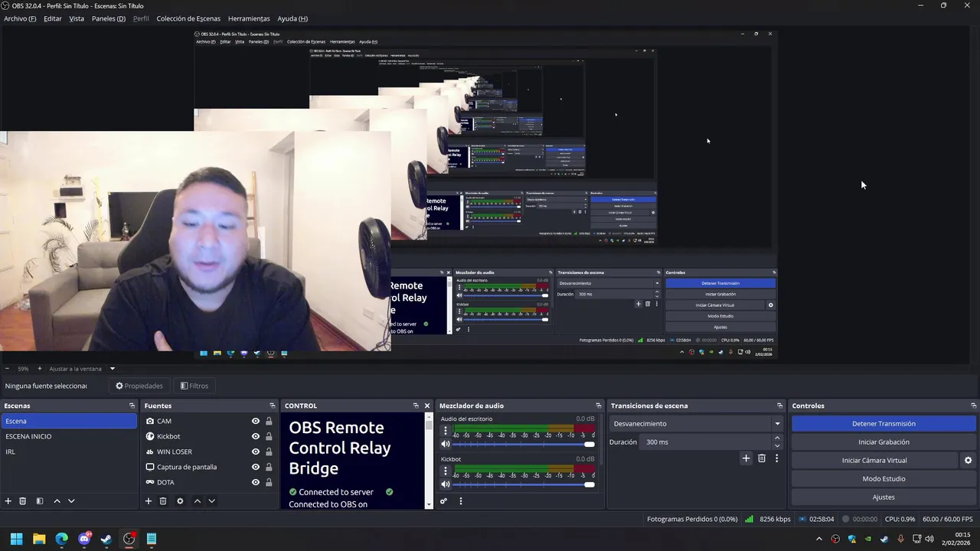
Task: Add a new scene with the plus icon
Action: [8, 501]
